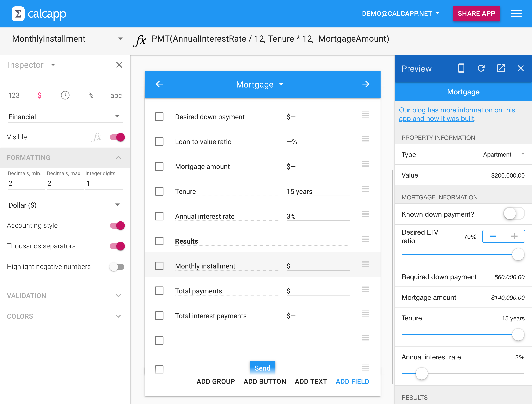Check the Monthly installment checkbox
The height and width of the screenshot is (404, 532).
pyautogui.click(x=159, y=266)
